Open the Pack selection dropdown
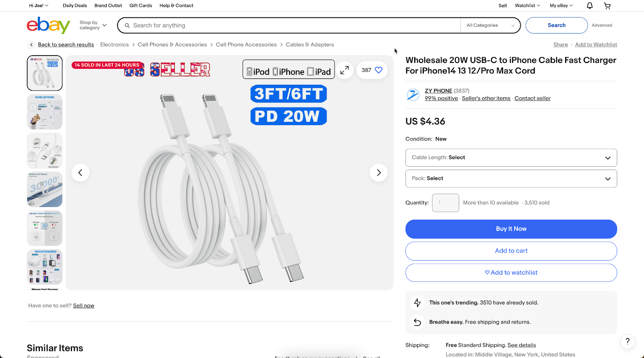This screenshot has height=358, width=644. tap(511, 178)
